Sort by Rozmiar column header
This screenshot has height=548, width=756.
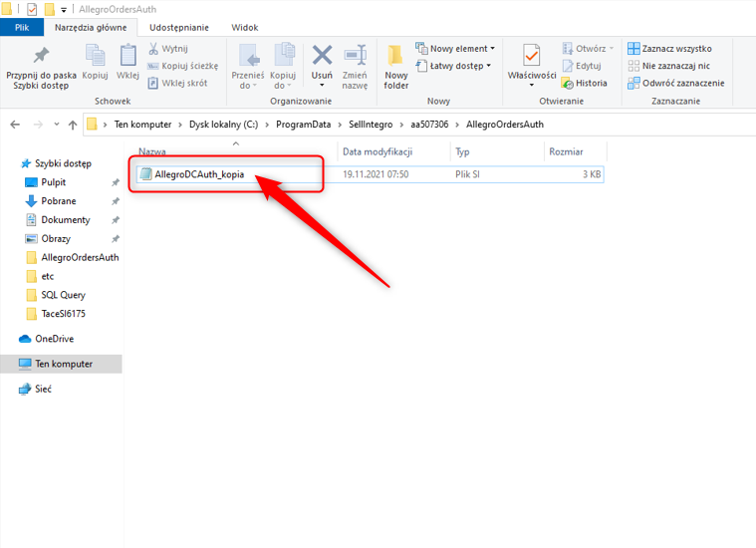[566, 152]
